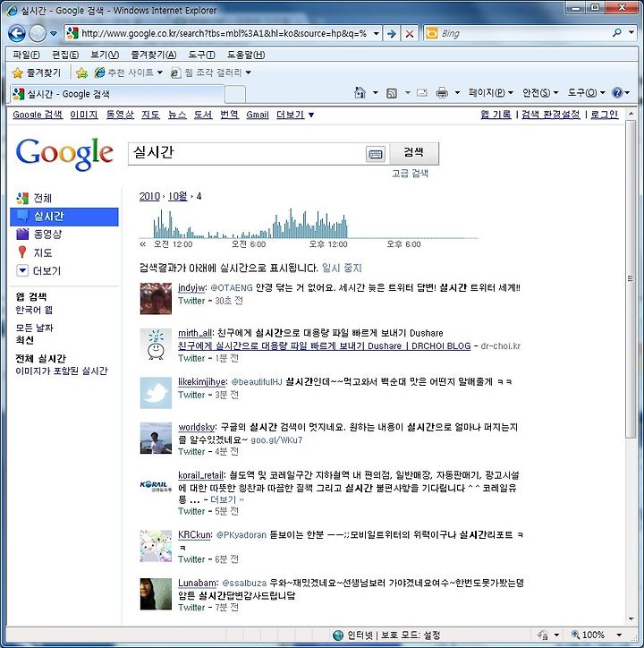Click the Print icon
This screenshot has height=648, width=644.
pyautogui.click(x=442, y=92)
